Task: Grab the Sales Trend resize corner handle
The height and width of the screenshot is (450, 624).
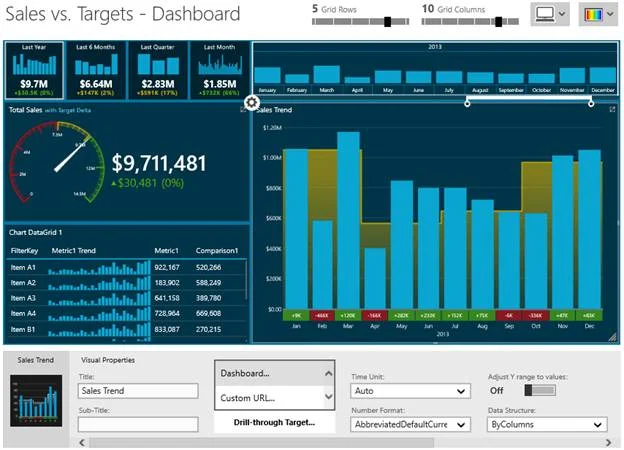Action: click(612, 337)
